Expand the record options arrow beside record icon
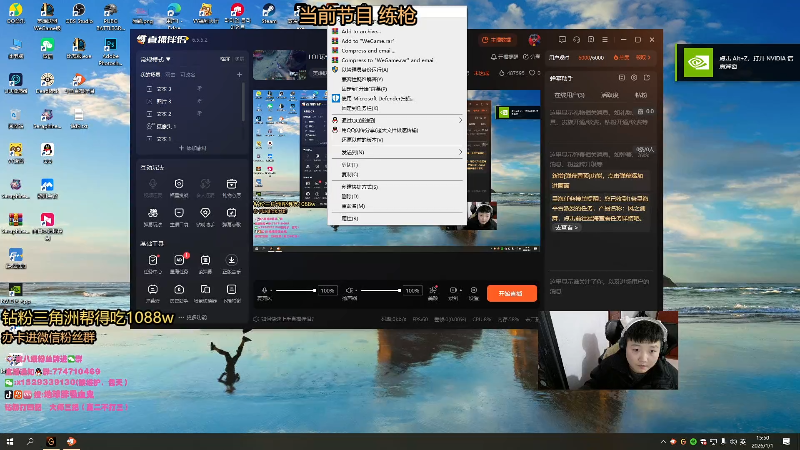This screenshot has height=450, width=800. click(460, 291)
